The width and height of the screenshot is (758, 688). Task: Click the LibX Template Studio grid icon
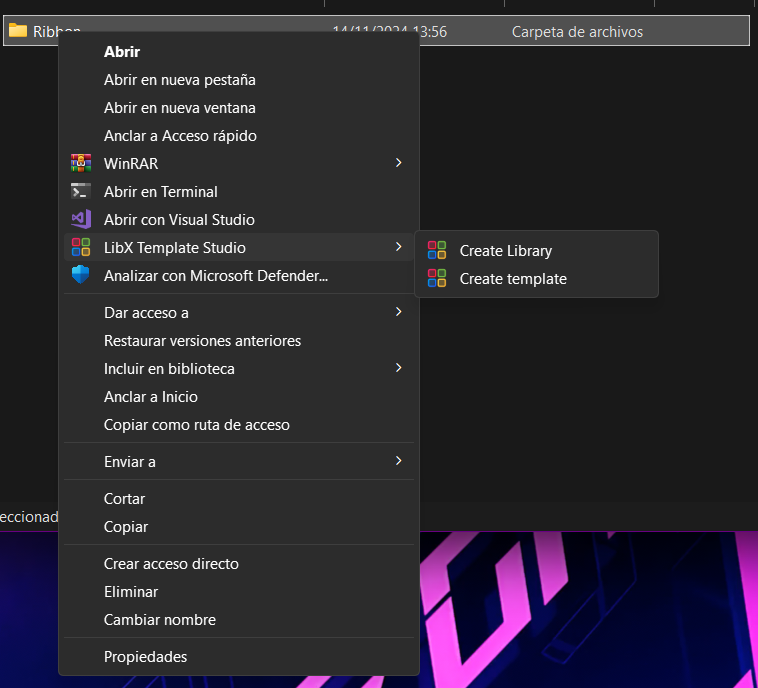(81, 247)
